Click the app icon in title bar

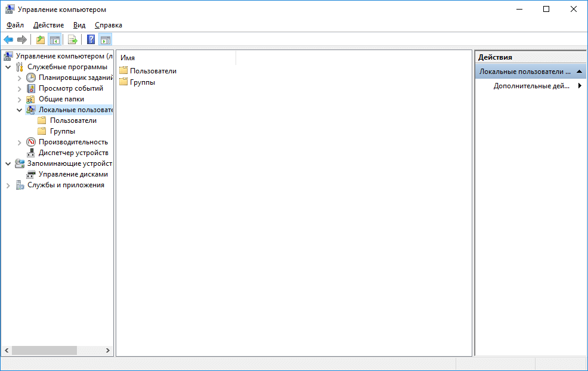pyautogui.click(x=10, y=10)
